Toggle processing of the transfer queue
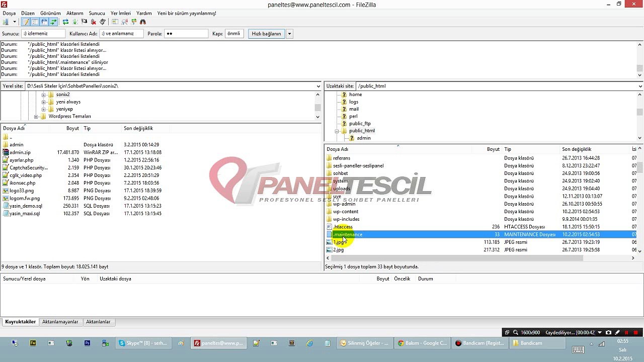 pyautogui.click(x=75, y=22)
